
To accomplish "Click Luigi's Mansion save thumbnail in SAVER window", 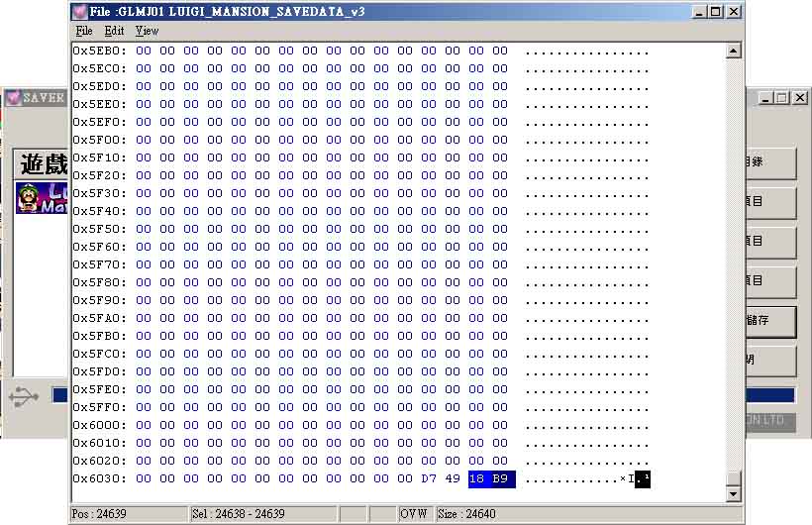I will (x=42, y=198).
